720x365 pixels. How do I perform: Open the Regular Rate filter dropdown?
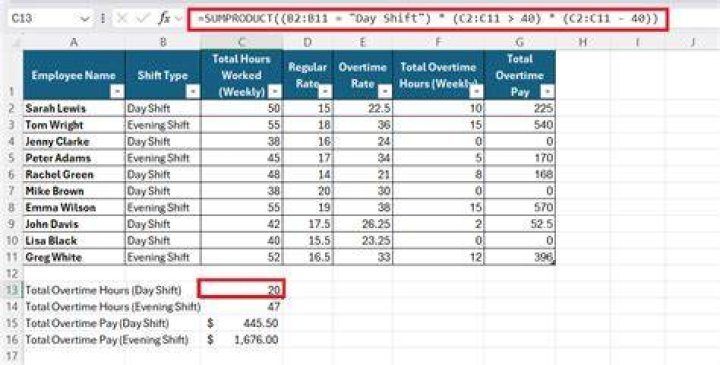pos(325,92)
